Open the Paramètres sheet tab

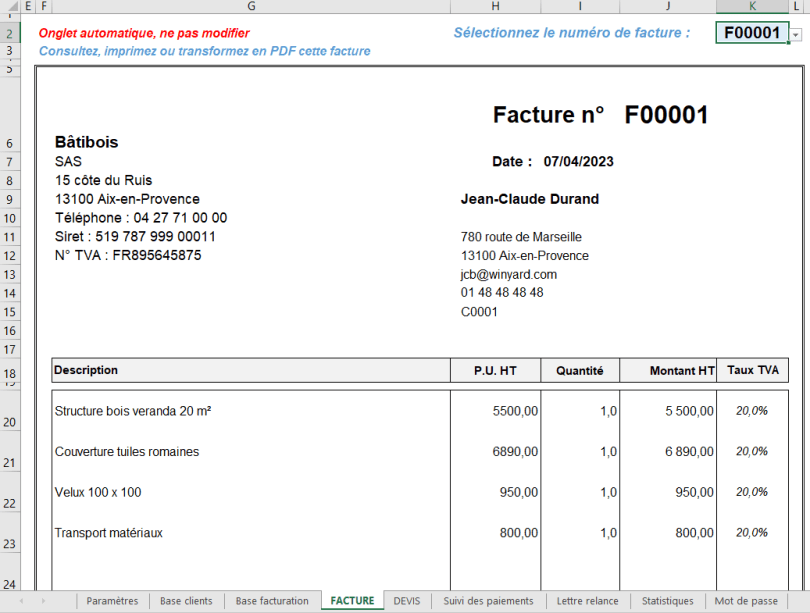pos(112,601)
